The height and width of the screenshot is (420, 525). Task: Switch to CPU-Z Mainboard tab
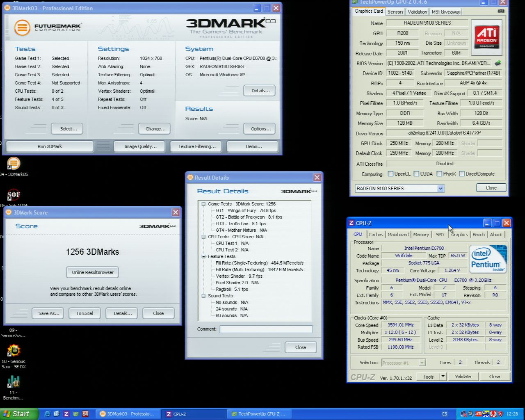398,235
